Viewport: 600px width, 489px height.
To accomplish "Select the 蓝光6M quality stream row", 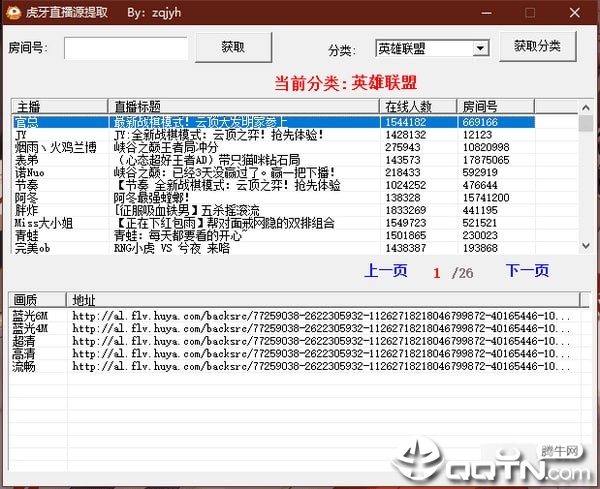I will click(294, 316).
